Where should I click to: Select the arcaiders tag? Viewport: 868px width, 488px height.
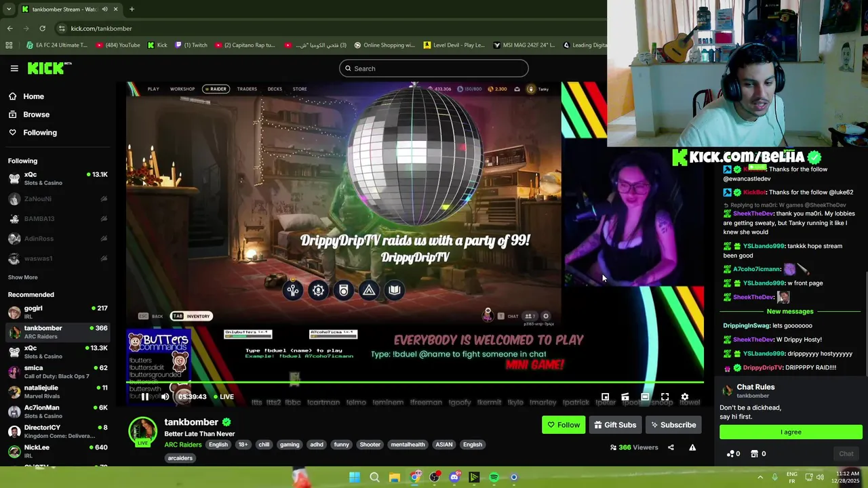(180, 458)
